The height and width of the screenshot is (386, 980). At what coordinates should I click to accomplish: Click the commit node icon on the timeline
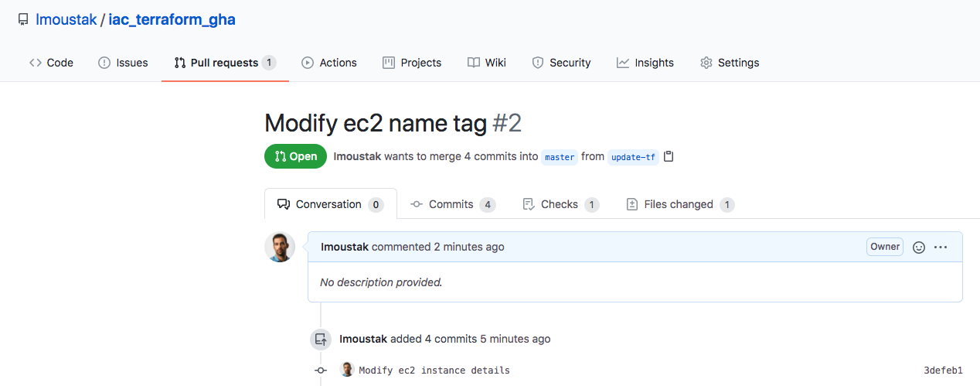[321, 371]
